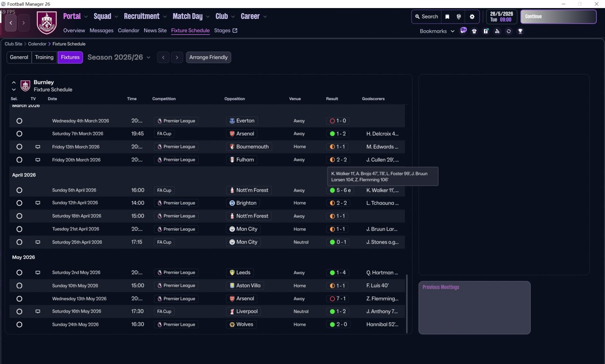Viewport: 605px width, 364px height.
Task: Select the Brighton fixture radio button
Action: (19, 203)
